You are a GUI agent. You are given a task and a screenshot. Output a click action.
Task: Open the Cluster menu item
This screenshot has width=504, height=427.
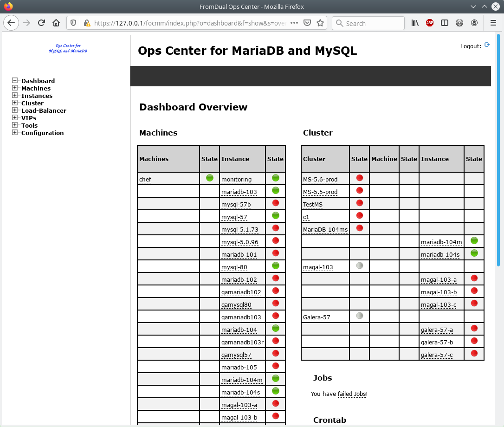[32, 103]
